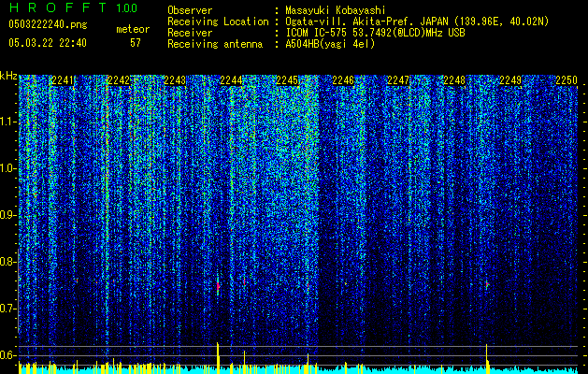Click the bright meteor echo near 2244
Viewport: 588px width, 374px height.
coord(218,286)
